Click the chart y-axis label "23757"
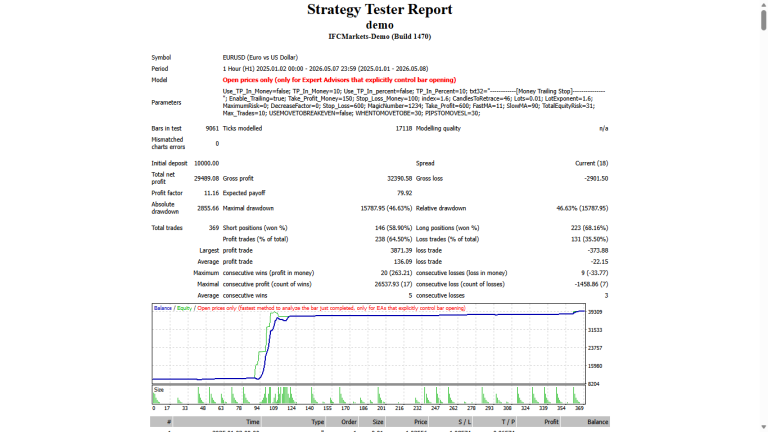The image size is (768, 432). (595, 348)
